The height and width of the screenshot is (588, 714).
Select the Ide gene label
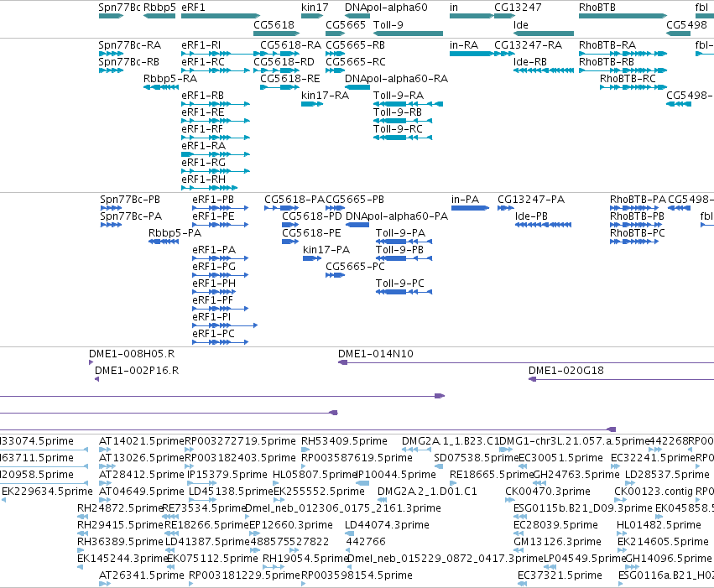(x=520, y=25)
